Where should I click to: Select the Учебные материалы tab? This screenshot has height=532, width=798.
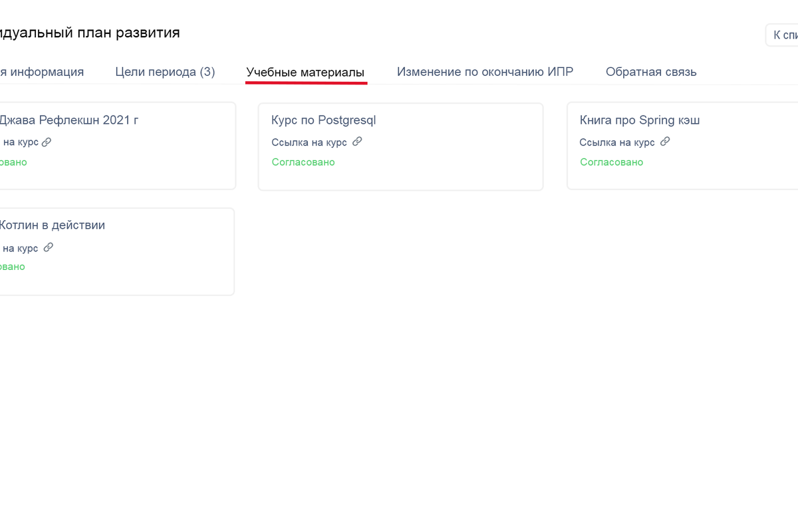pyautogui.click(x=305, y=72)
